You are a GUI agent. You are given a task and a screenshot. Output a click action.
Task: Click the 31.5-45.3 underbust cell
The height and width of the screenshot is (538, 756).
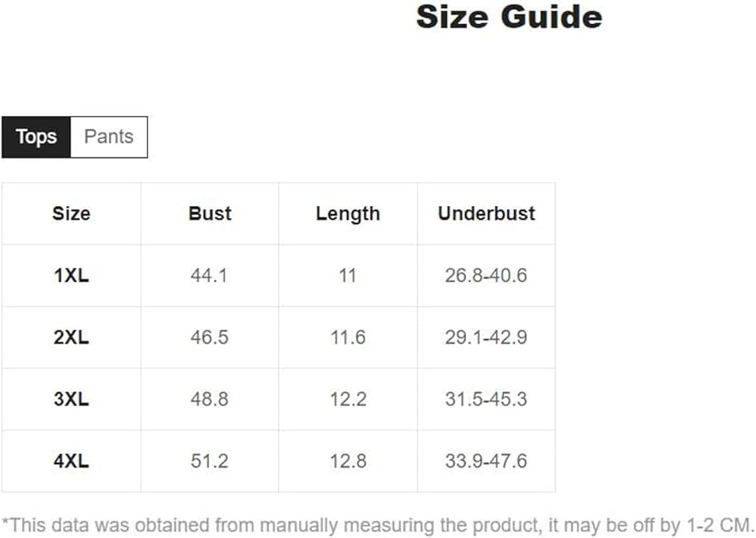pos(486,399)
